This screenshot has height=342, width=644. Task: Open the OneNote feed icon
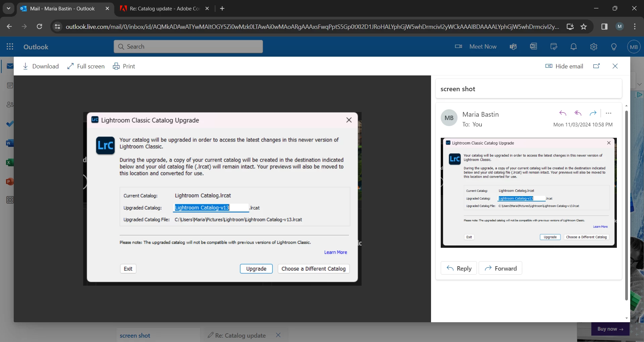(x=533, y=47)
